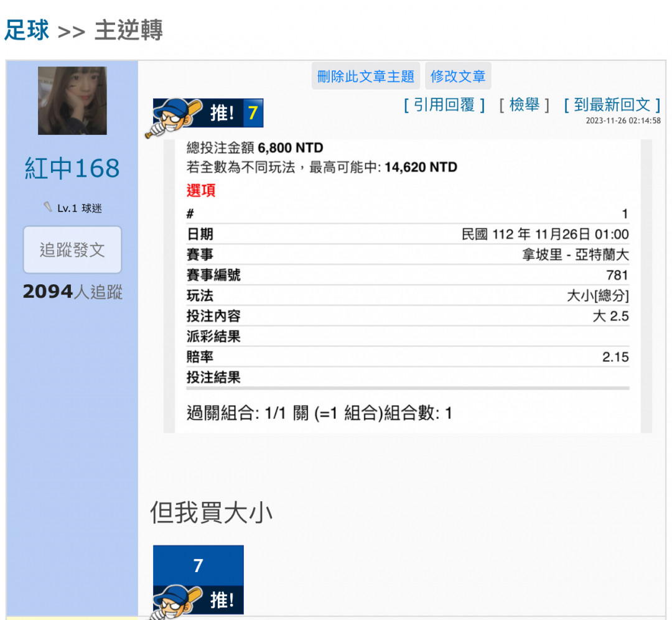Image resolution: width=672 pixels, height=620 pixels.
Task: Click the yellow 7 count beside top 推!
Action: (x=253, y=113)
